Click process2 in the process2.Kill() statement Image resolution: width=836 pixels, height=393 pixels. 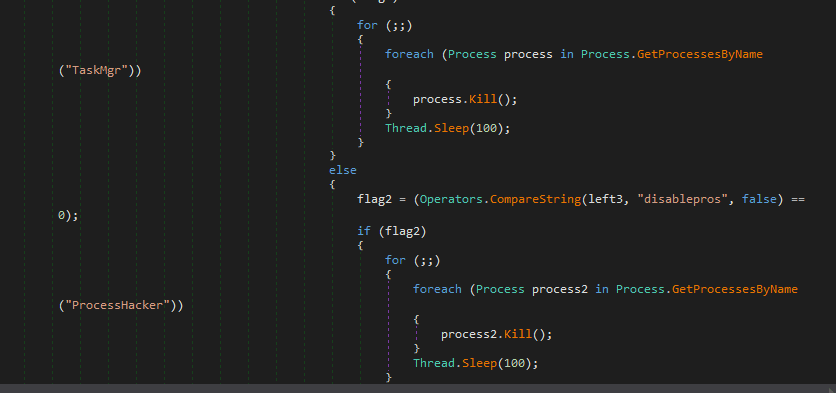469,334
